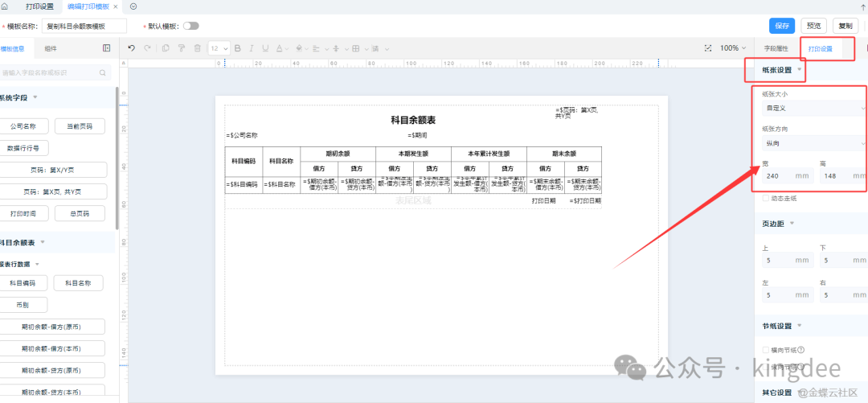Click the search magnifier in the field search box
Viewport: 868px width, 403px height.
click(102, 72)
